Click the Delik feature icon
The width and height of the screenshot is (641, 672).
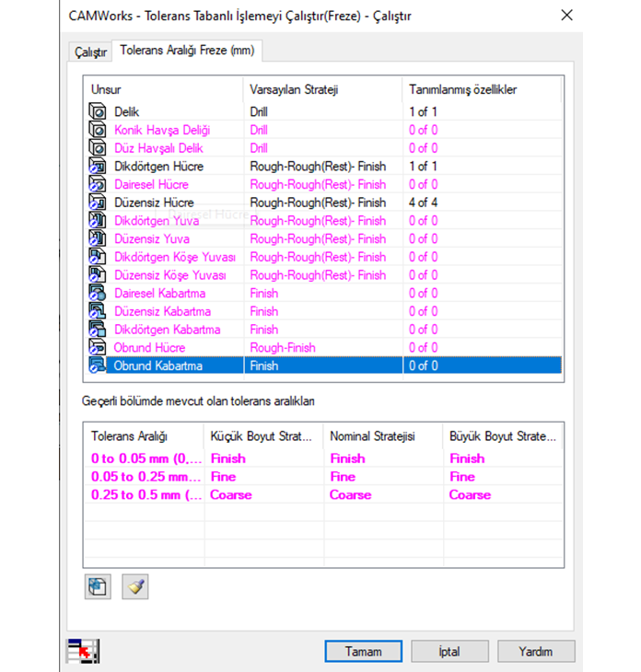point(98,111)
